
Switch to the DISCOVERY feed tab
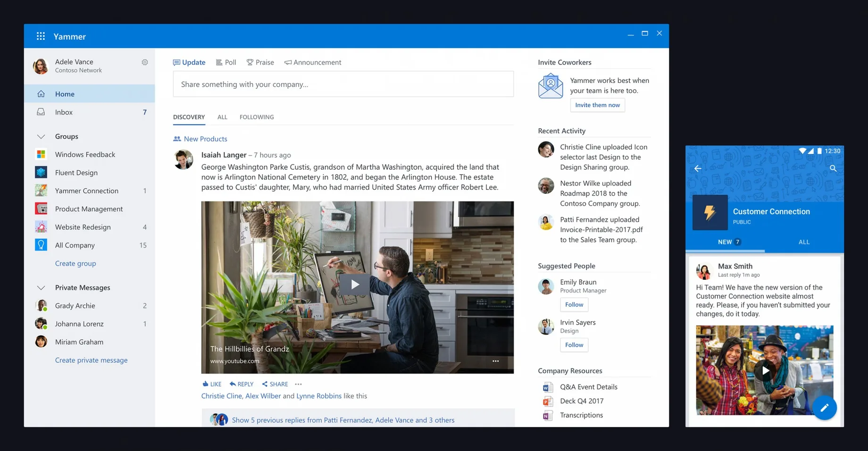[x=189, y=117]
